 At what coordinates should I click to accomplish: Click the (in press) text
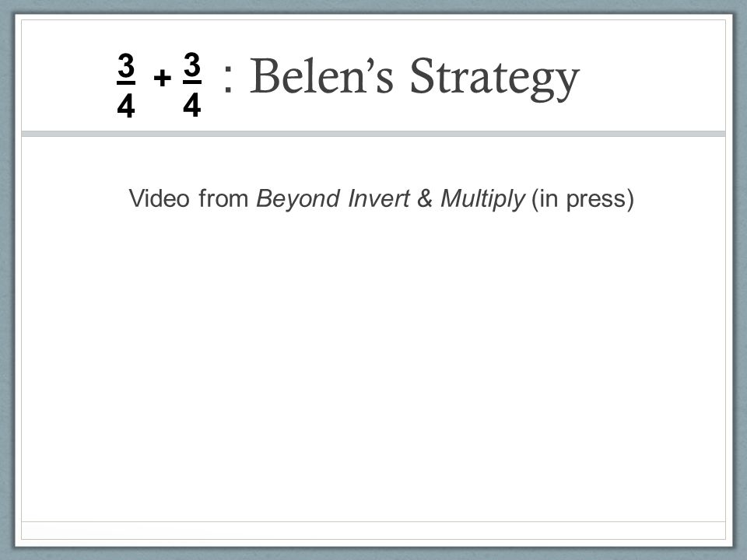(x=583, y=199)
